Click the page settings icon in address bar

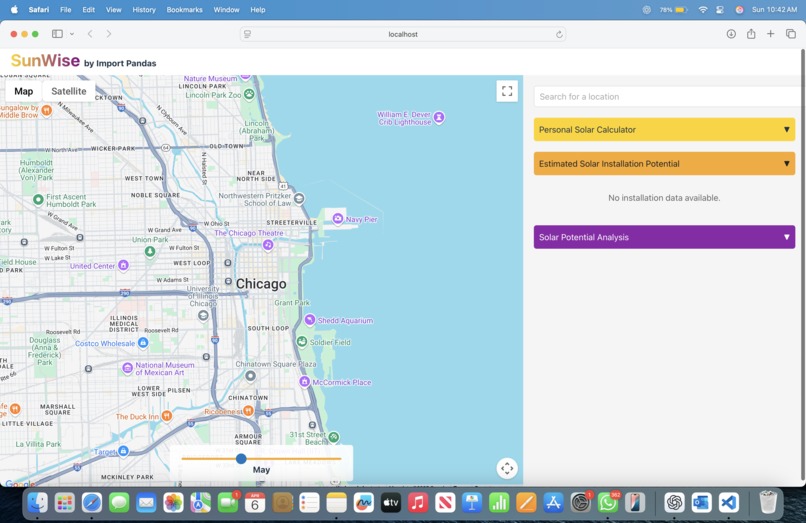point(247,34)
